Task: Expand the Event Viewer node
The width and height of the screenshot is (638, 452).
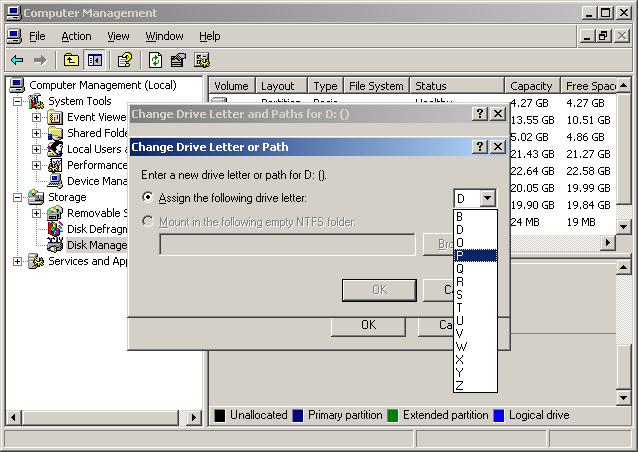Action: click(x=36, y=117)
